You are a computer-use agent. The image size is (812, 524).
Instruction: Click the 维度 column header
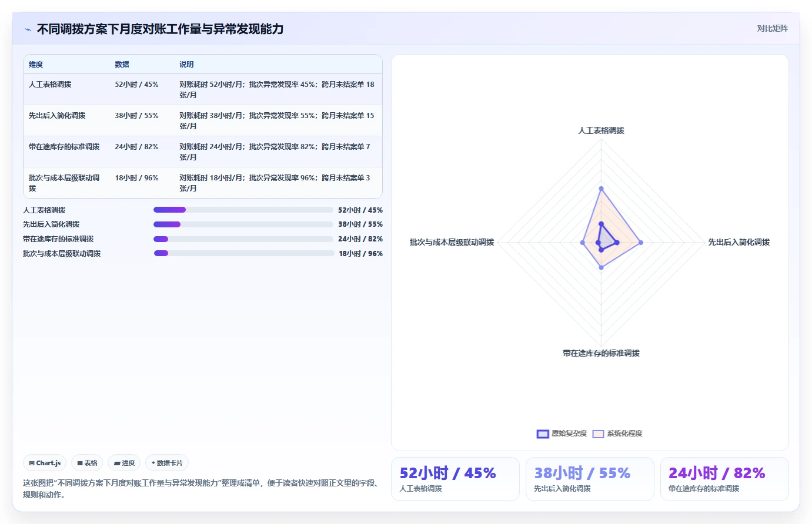coord(36,65)
